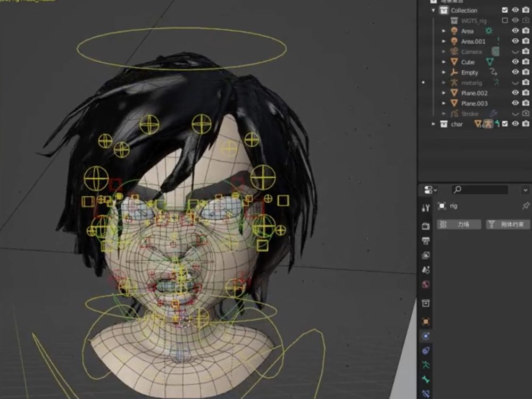Open the View Layer properties tab
Image resolution: width=532 pixels, height=399 pixels.
pyautogui.click(x=426, y=255)
